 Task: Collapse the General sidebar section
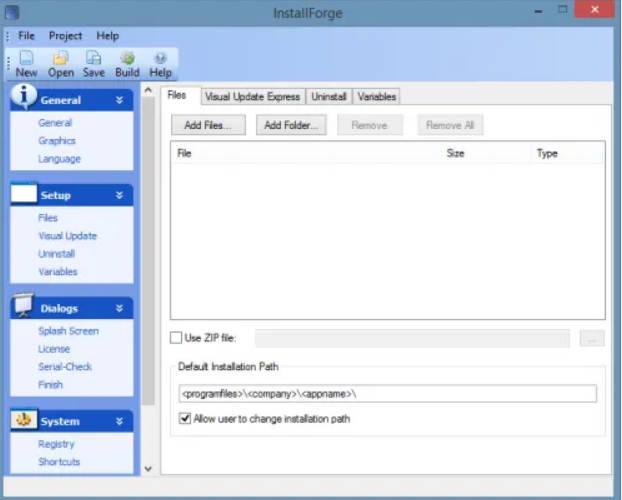119,100
